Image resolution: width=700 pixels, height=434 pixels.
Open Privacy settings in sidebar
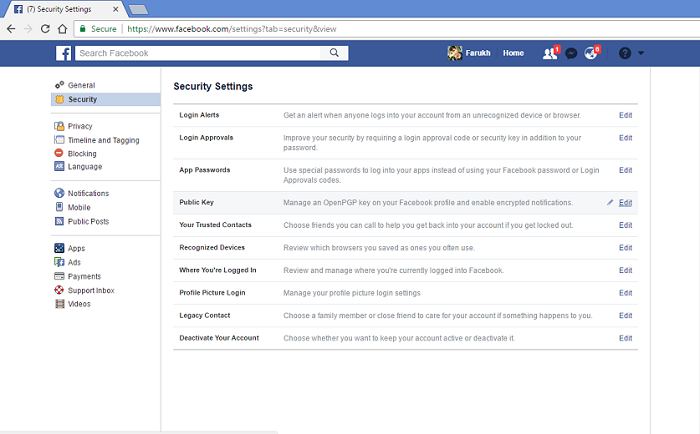(x=80, y=126)
